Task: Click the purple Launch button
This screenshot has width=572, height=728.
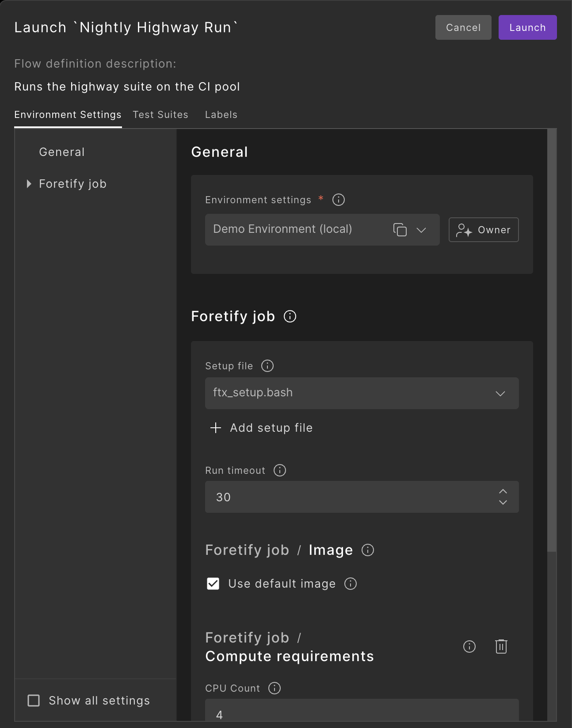Action: (528, 27)
